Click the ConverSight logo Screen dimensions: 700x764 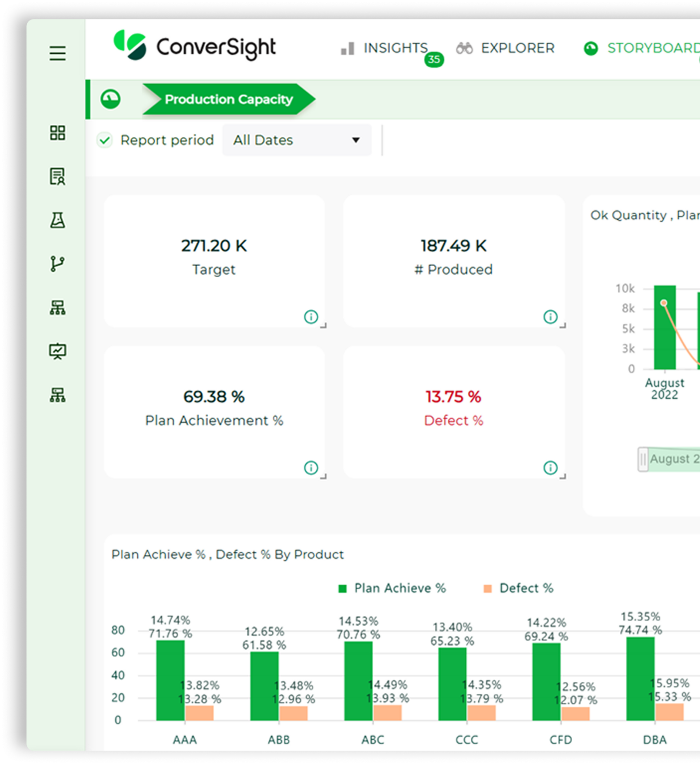[195, 46]
